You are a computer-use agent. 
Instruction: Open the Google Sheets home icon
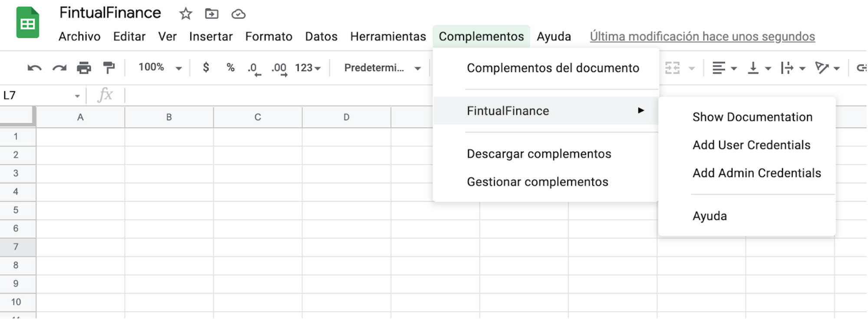click(27, 23)
